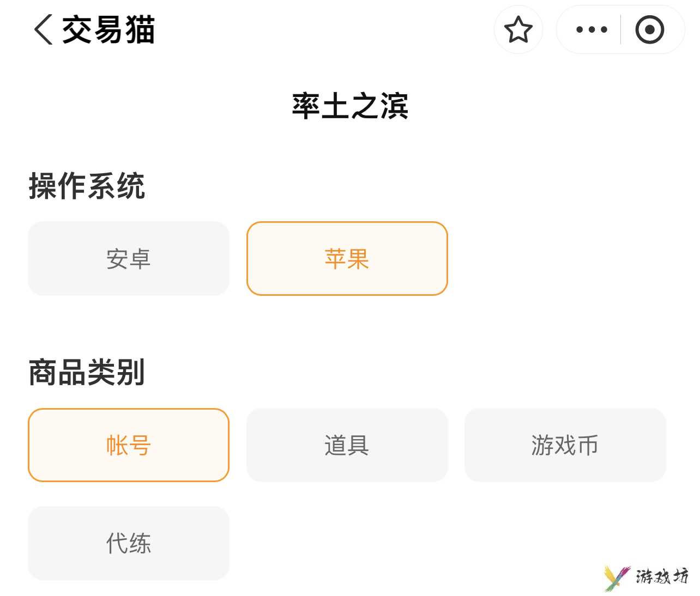Go back using the left arrow
This screenshot has width=700, height=596.
tap(44, 29)
